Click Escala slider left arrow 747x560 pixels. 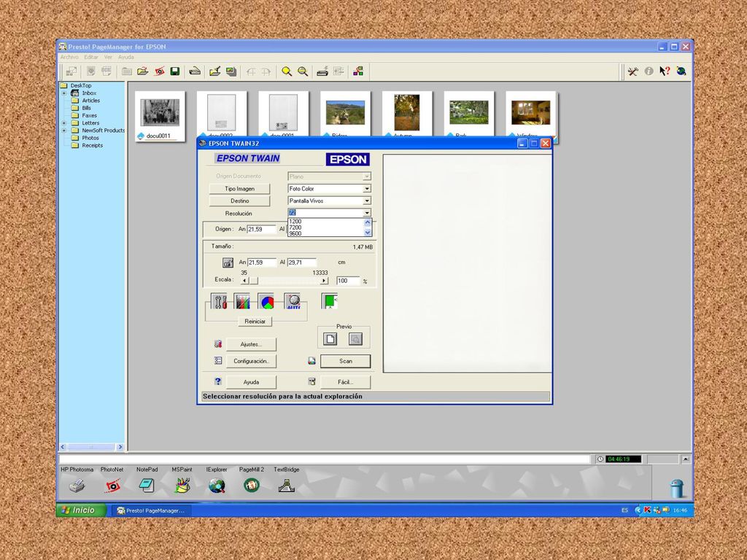point(245,281)
